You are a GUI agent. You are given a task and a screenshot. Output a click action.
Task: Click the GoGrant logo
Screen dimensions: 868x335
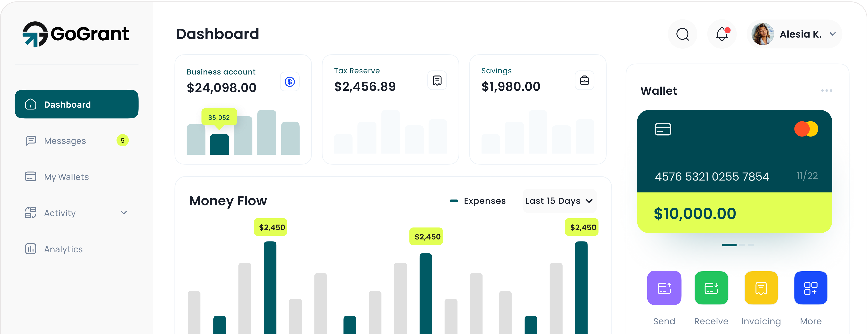76,34
